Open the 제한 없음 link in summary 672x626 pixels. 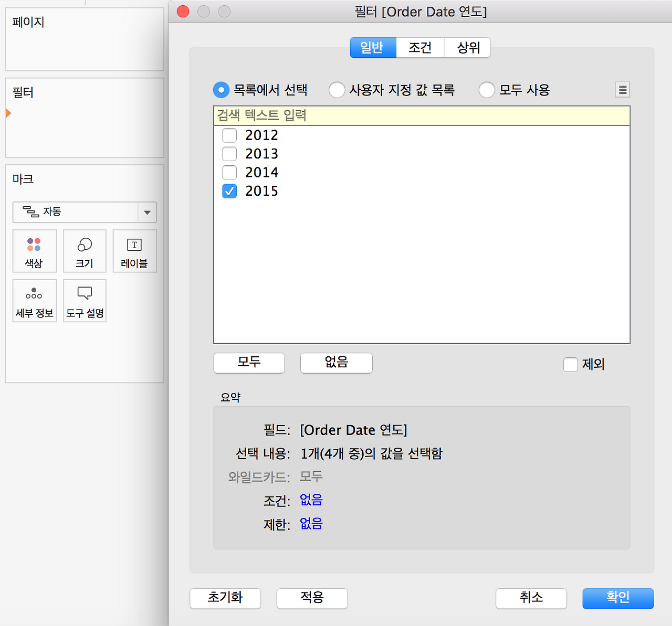pyautogui.click(x=311, y=524)
